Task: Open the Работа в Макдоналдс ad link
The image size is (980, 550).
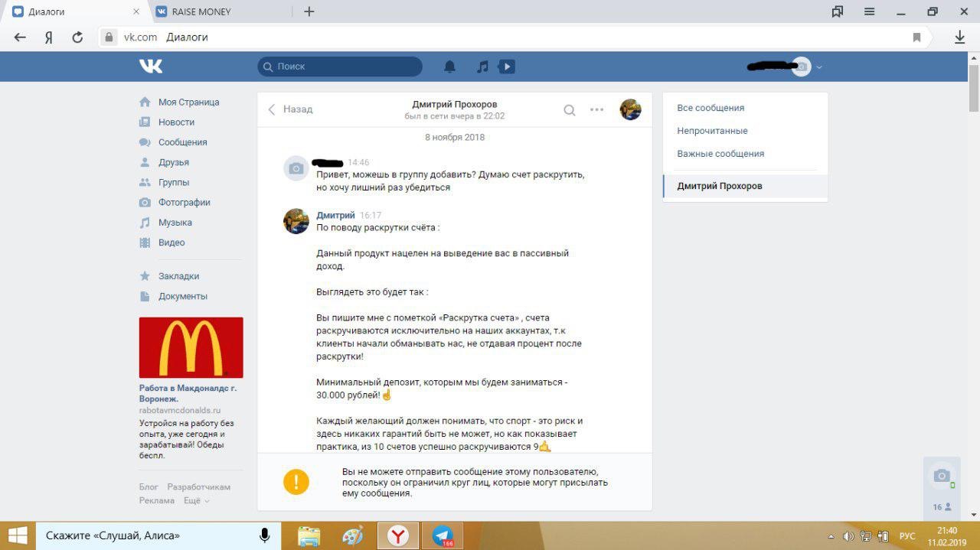Action: 188,393
